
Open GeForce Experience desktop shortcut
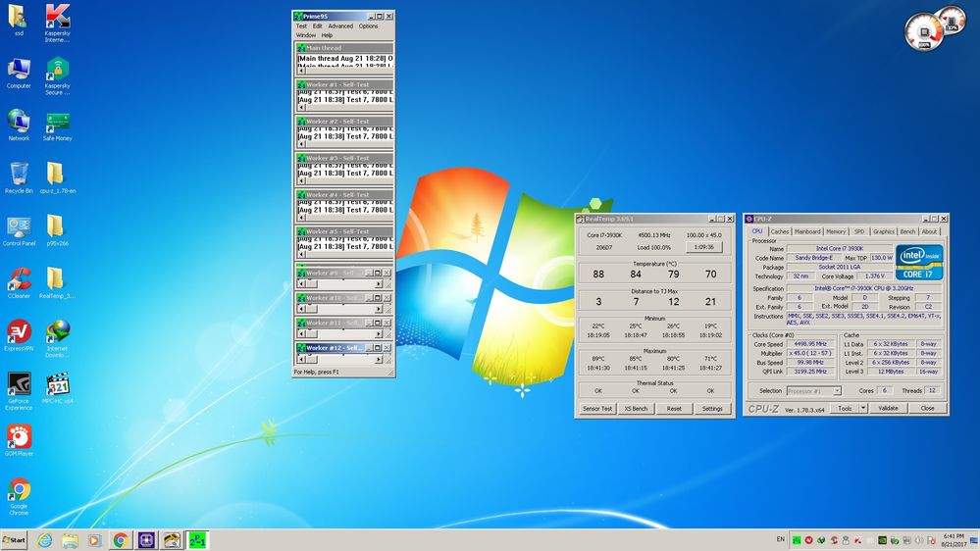pos(18,391)
